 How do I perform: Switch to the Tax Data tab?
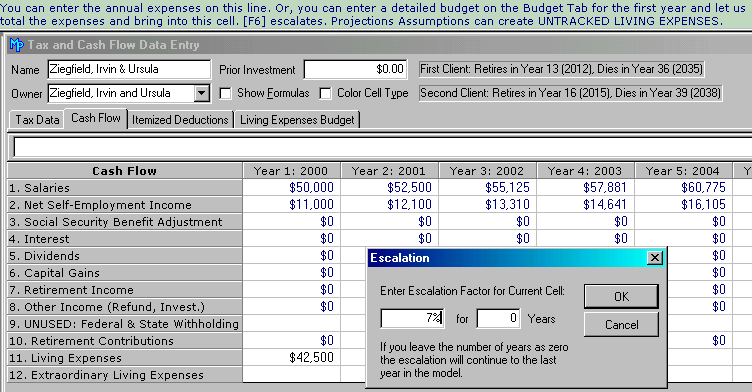click(x=37, y=120)
